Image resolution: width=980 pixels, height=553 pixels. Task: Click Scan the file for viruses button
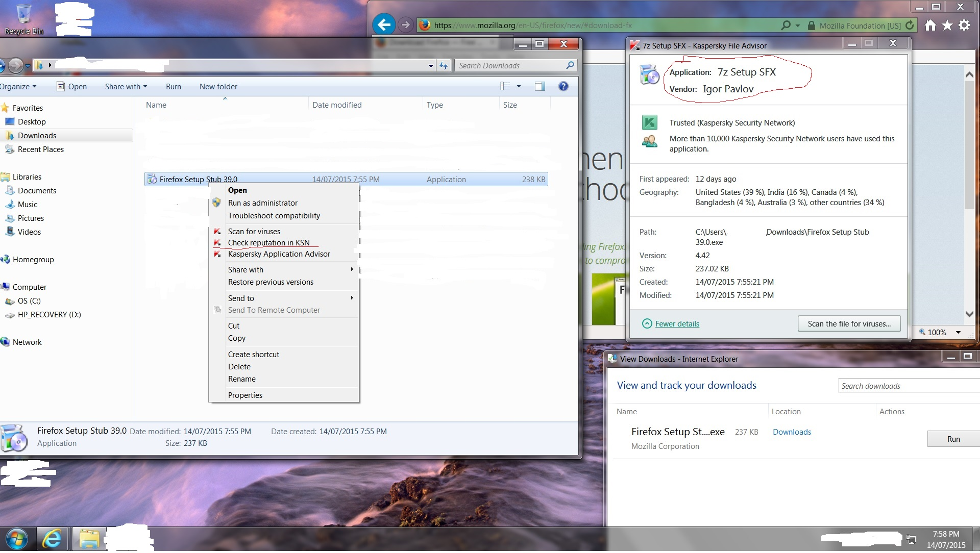pos(848,324)
